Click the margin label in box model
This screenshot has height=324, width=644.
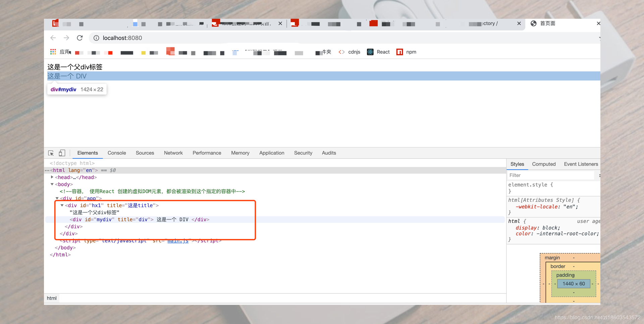click(x=552, y=258)
